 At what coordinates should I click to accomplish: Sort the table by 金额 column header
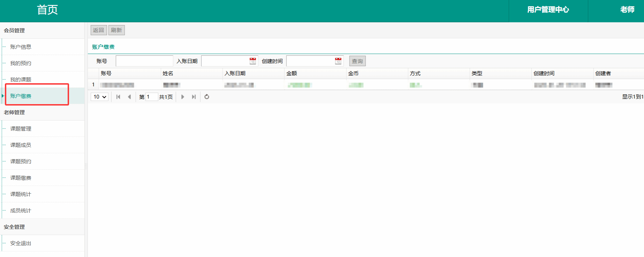292,73
